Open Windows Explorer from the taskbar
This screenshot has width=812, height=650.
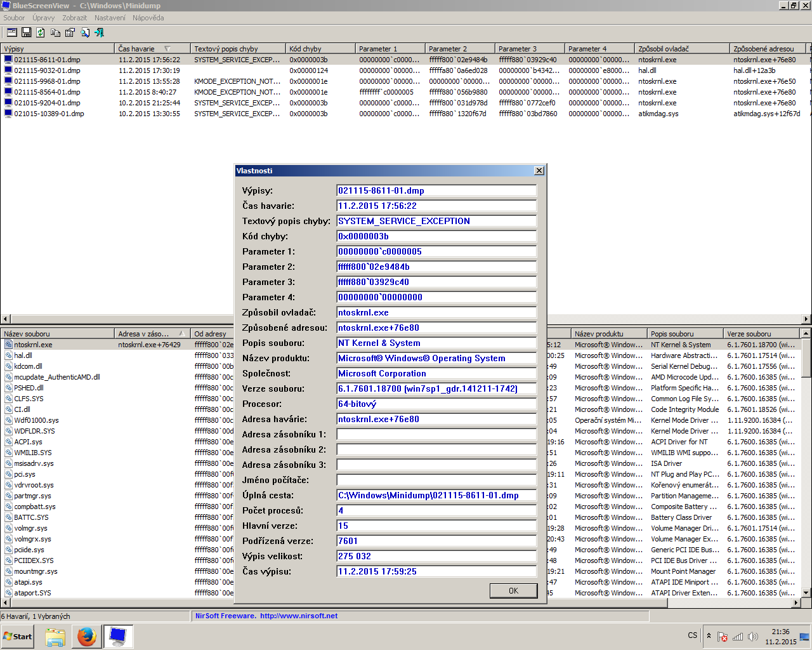55,636
